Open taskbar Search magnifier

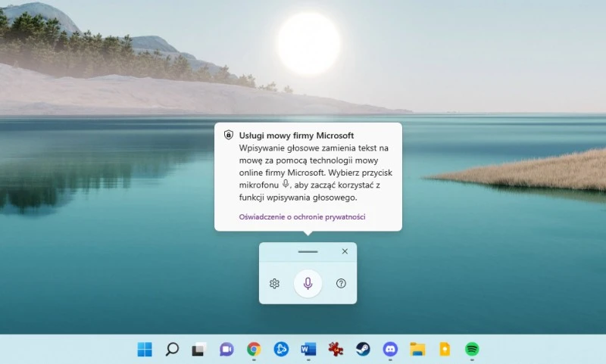[x=172, y=349]
